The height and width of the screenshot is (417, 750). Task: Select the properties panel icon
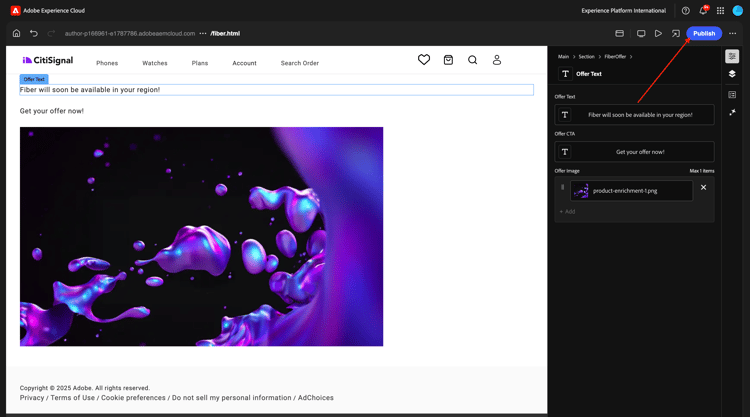[x=732, y=56]
